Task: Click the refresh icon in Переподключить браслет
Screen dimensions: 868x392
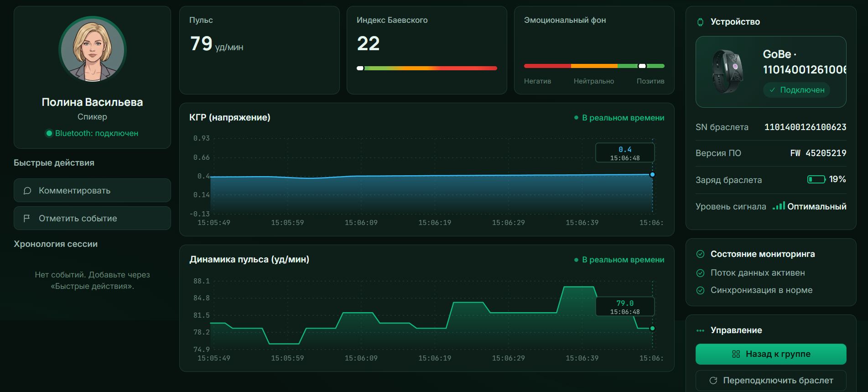Action: [x=713, y=381]
